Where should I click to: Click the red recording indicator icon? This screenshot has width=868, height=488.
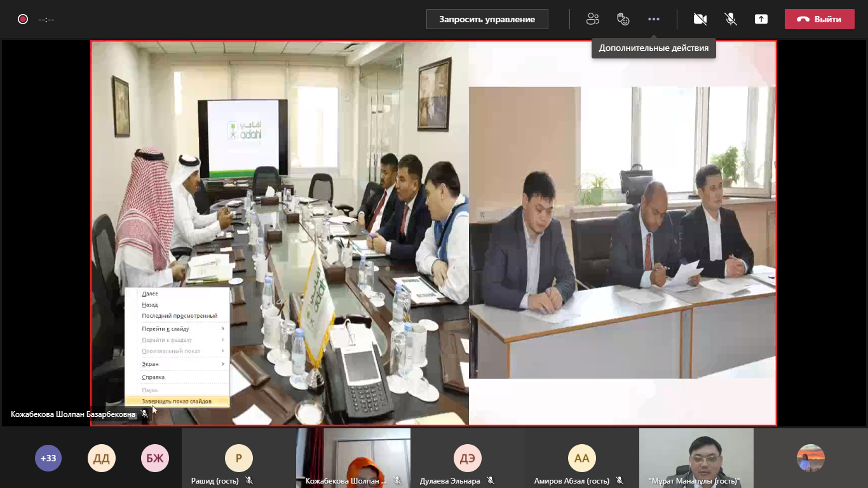coord(23,19)
